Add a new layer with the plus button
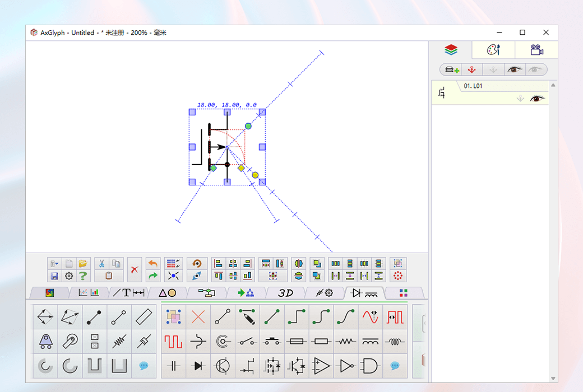 tap(452, 69)
